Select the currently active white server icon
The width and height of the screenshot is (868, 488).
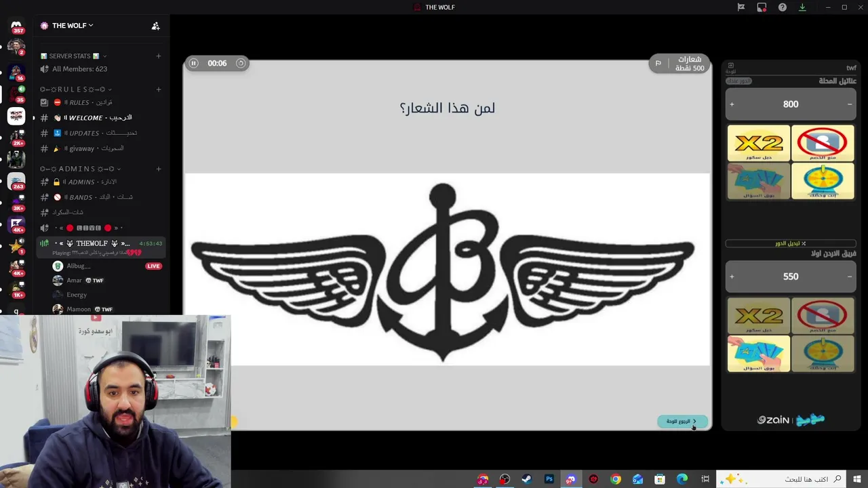pos(16,116)
